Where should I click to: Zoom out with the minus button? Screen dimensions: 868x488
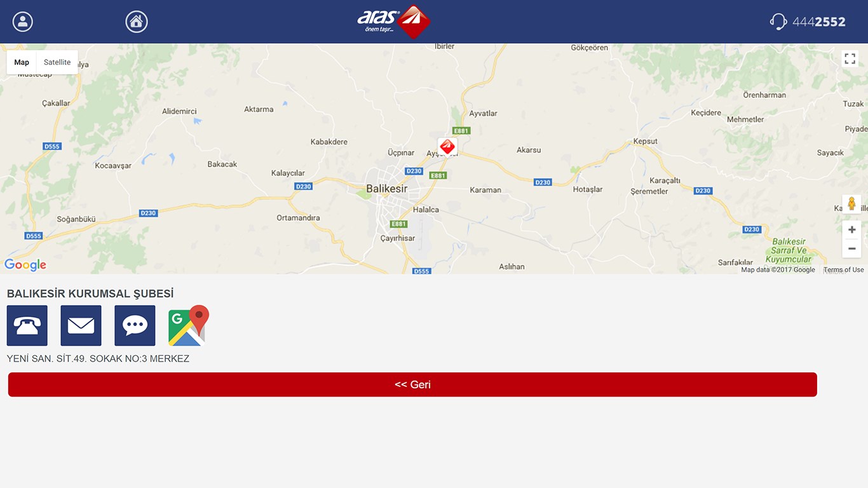pos(851,248)
